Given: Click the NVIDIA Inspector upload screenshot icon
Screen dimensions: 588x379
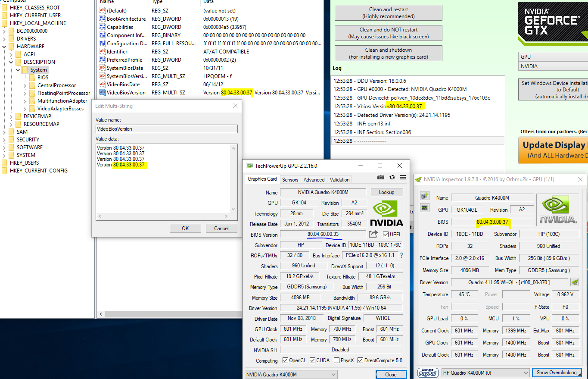Looking at the screenshot, I should tap(425, 195).
